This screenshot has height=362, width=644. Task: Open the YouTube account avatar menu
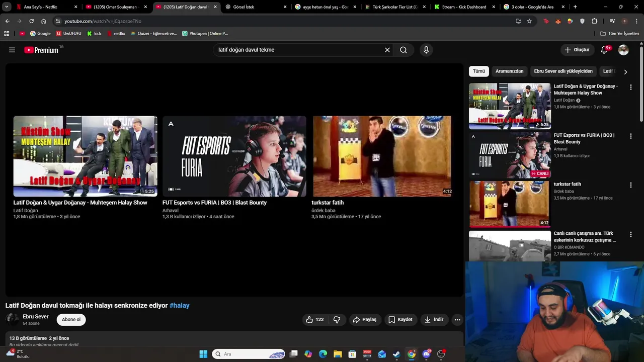623,50
